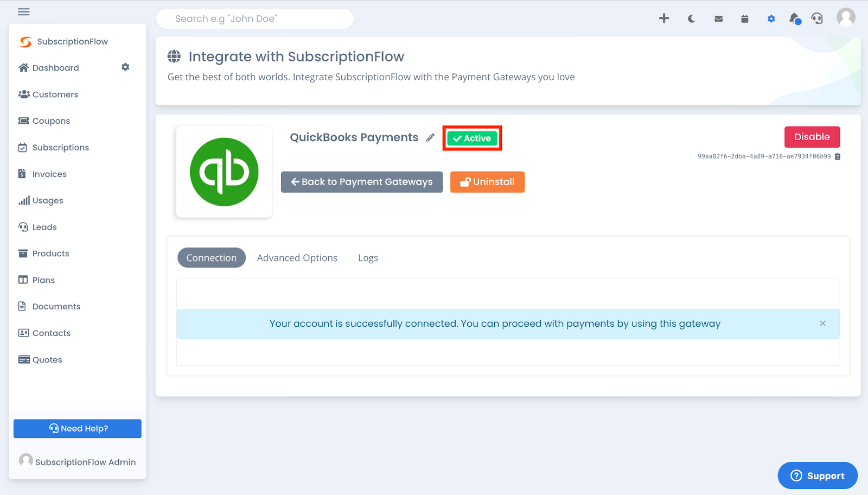Copy gateway ID with clipboard icon
868x495 pixels.
coord(838,156)
